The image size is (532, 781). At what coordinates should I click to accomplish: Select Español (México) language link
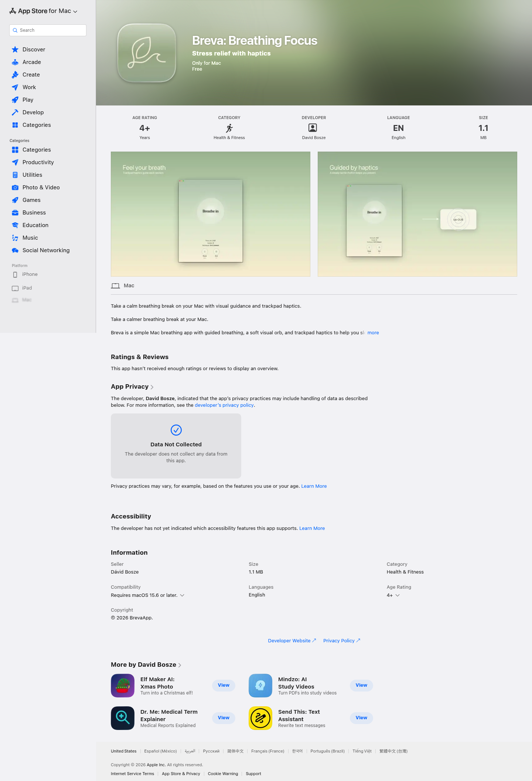(x=160, y=751)
